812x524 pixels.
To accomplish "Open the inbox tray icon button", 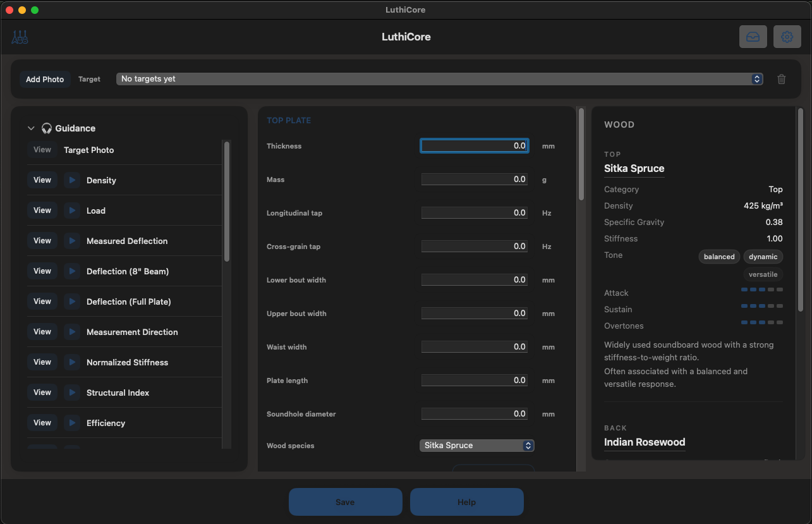I will coord(753,37).
